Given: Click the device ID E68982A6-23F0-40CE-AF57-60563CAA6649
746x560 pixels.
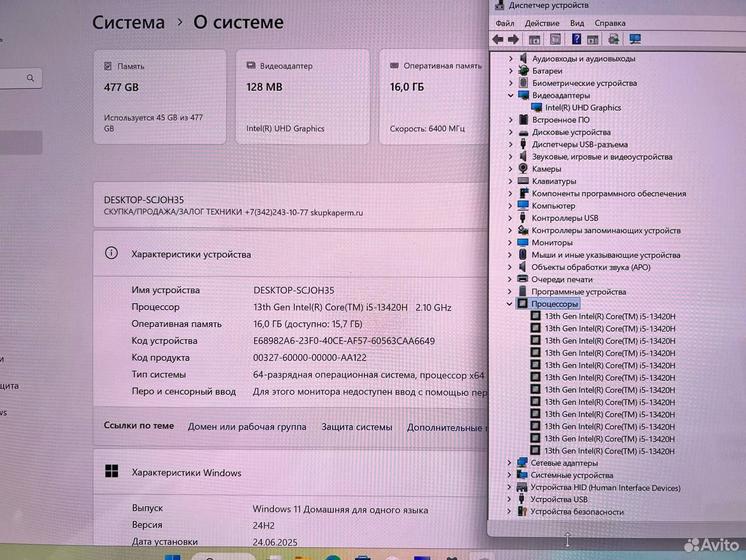Looking at the screenshot, I should point(344,341).
